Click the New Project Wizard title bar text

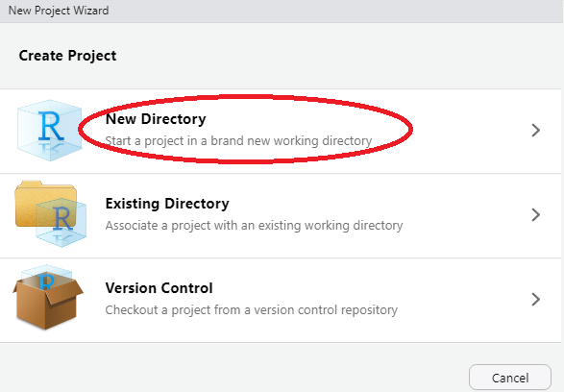59,11
